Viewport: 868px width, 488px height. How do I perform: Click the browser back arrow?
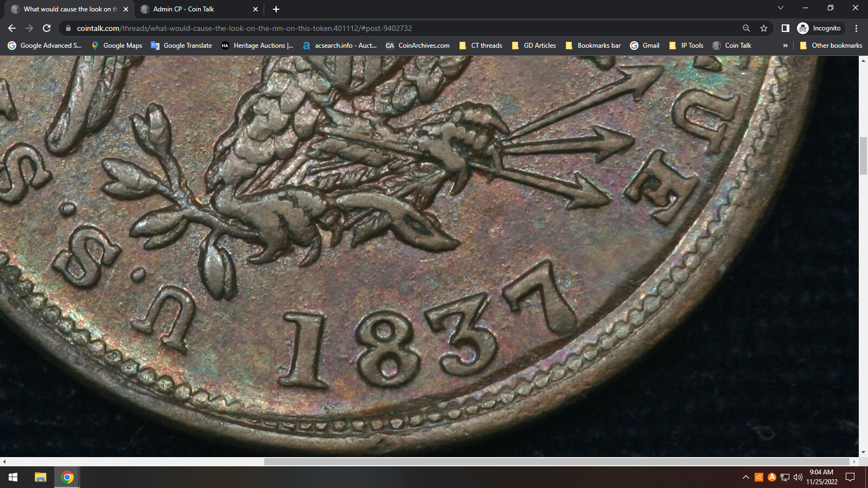[12, 28]
